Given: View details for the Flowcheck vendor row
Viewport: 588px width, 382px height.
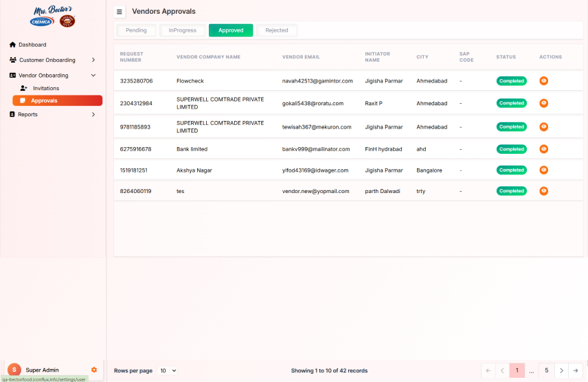Looking at the screenshot, I should click(543, 81).
